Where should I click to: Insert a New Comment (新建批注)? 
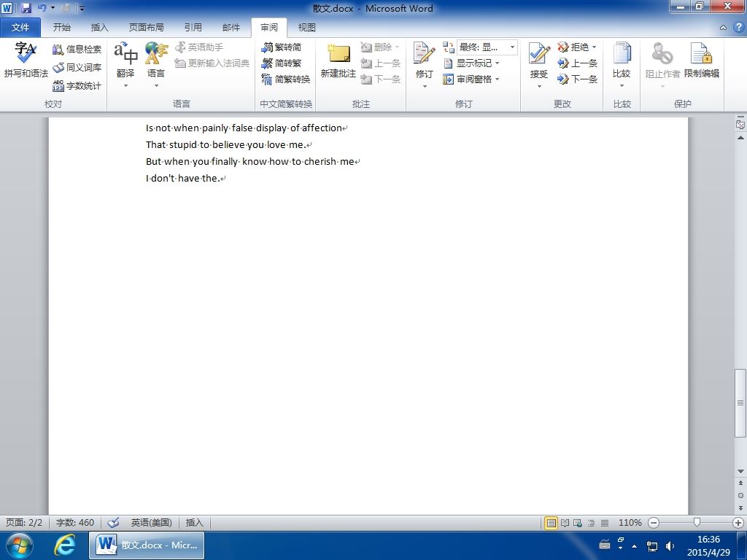pos(338,61)
